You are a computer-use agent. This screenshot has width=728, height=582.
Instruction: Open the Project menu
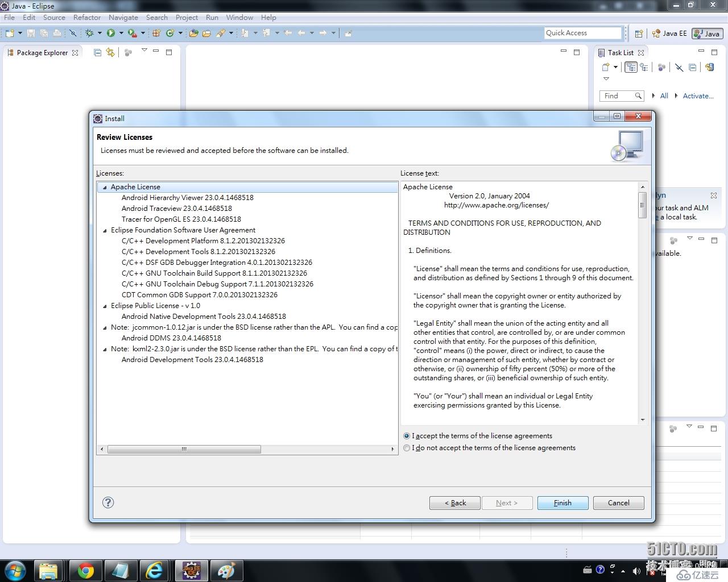[x=187, y=18]
